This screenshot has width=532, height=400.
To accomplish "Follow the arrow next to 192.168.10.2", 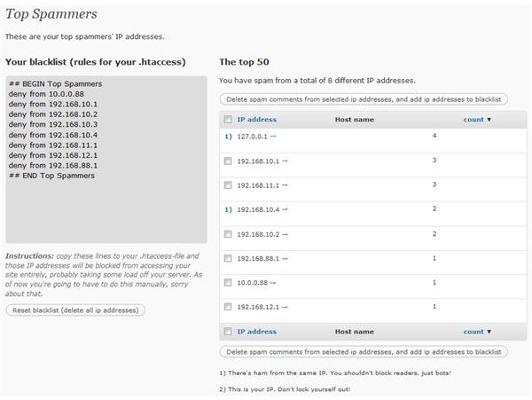I will 285,234.
